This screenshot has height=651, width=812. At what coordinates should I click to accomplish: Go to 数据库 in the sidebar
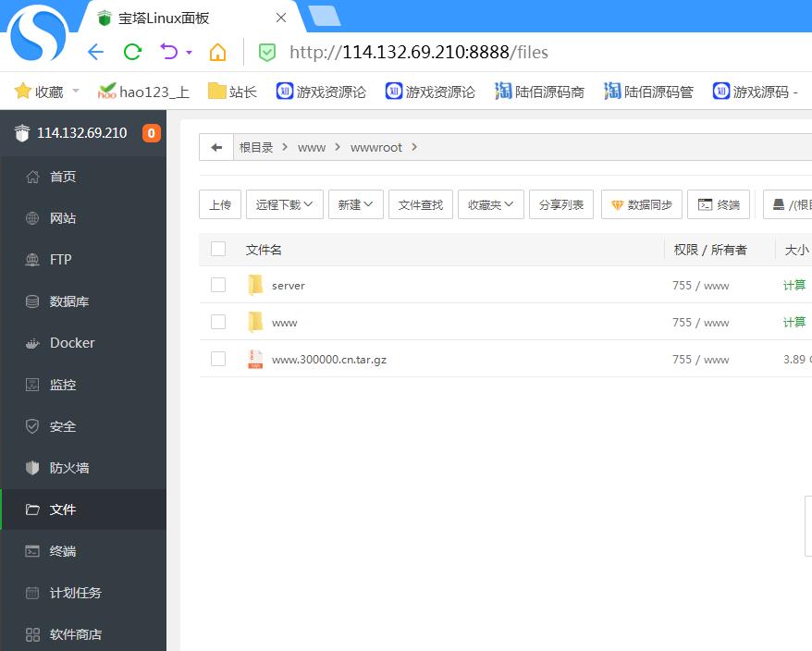69,301
